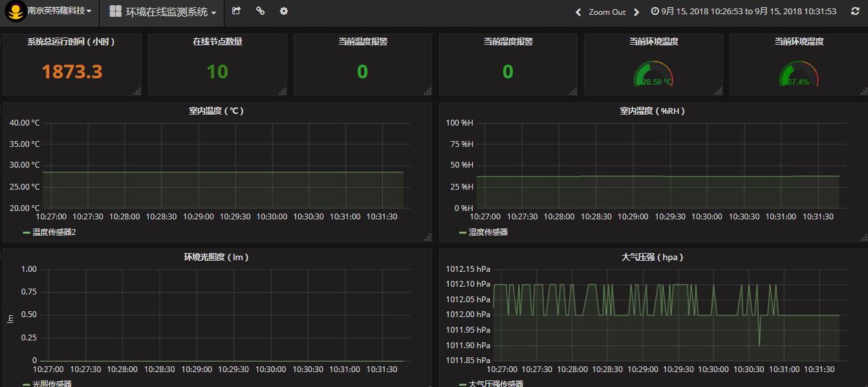
Task: Toggle 温度传感器2 series in legend
Action: click(54, 232)
